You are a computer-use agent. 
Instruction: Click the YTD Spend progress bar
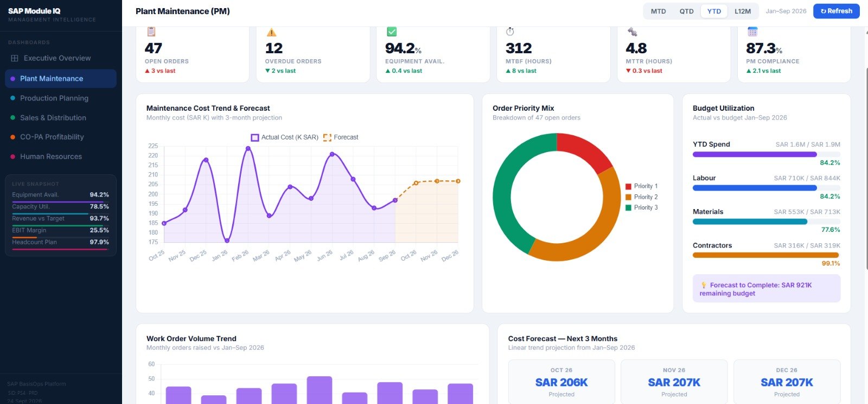point(767,154)
